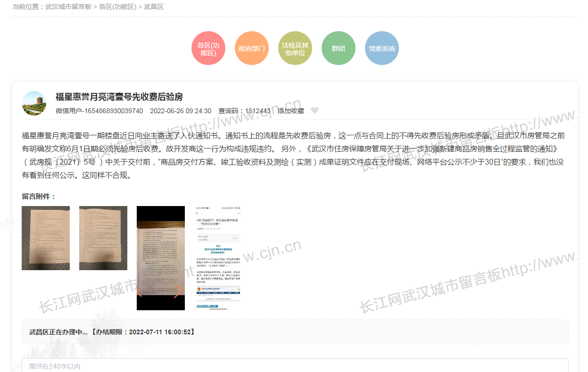
Task: Click the poster name 微信用户-1654868930039740
Action: (99, 111)
